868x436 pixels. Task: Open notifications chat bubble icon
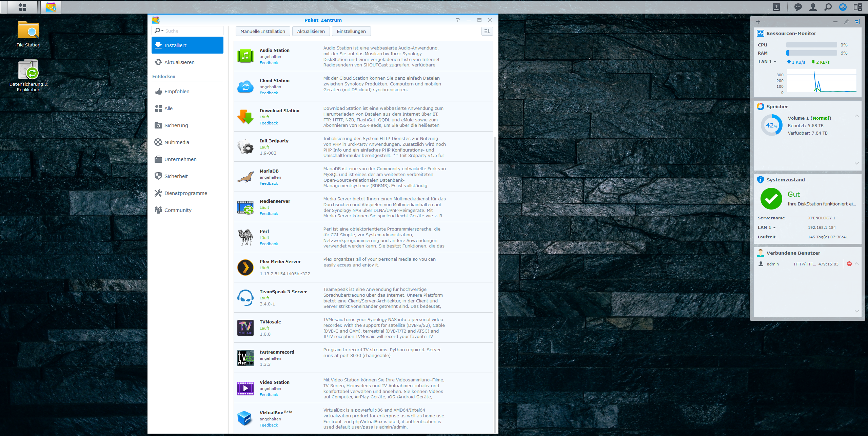coord(798,7)
